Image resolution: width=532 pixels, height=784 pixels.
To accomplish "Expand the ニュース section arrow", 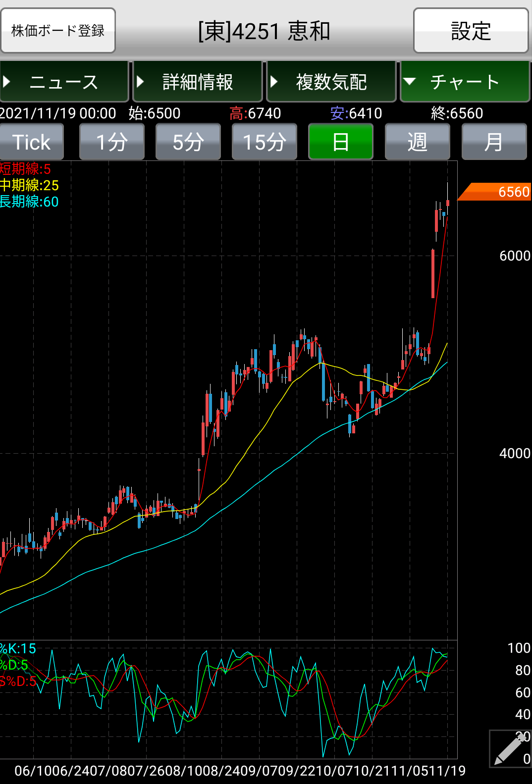I will pyautogui.click(x=7, y=82).
